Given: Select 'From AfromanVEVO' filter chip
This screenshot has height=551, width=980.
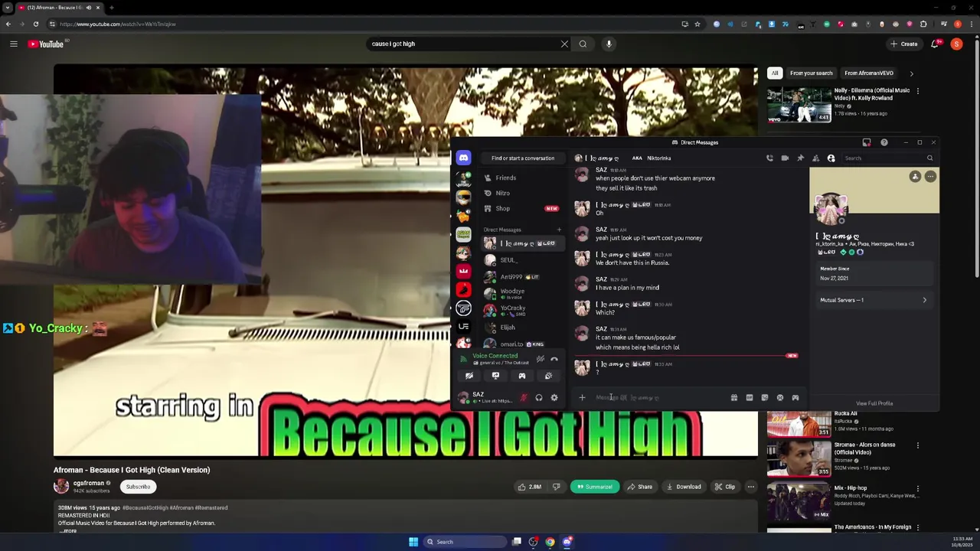Looking at the screenshot, I should pyautogui.click(x=869, y=73).
